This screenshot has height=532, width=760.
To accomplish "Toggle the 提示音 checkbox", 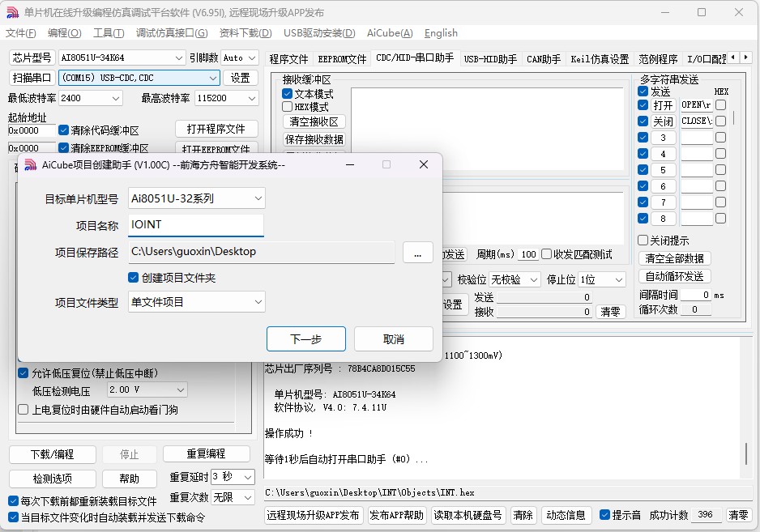I will 604,514.
